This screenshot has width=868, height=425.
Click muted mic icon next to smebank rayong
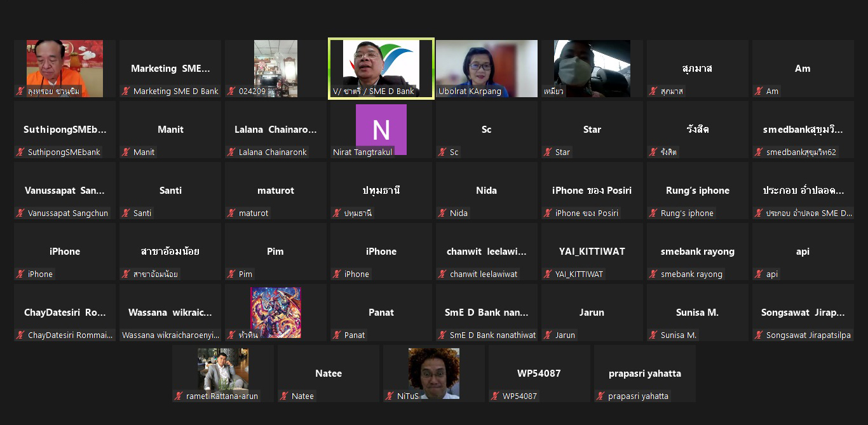(x=653, y=274)
